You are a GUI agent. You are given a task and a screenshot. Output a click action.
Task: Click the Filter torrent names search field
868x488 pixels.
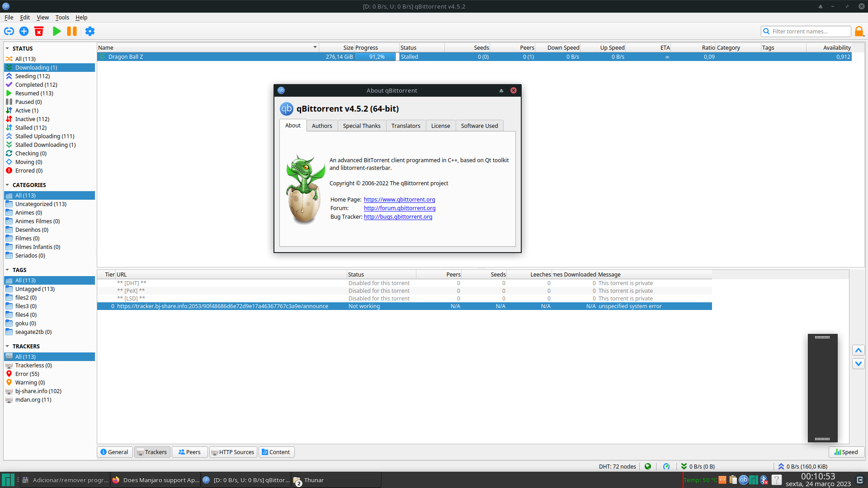tap(809, 31)
